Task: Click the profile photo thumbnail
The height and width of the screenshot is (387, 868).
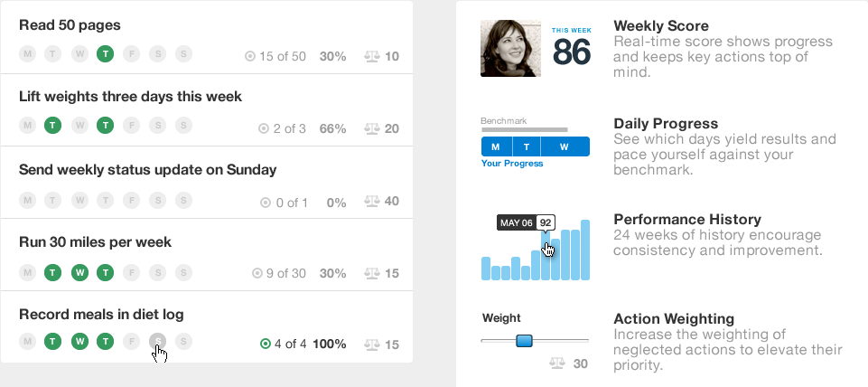Action: tap(510, 48)
